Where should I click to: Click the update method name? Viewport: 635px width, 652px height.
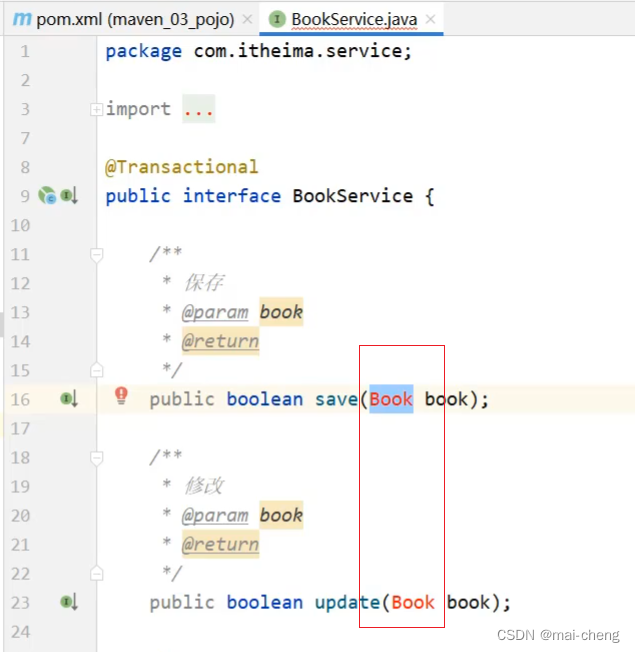347,603
